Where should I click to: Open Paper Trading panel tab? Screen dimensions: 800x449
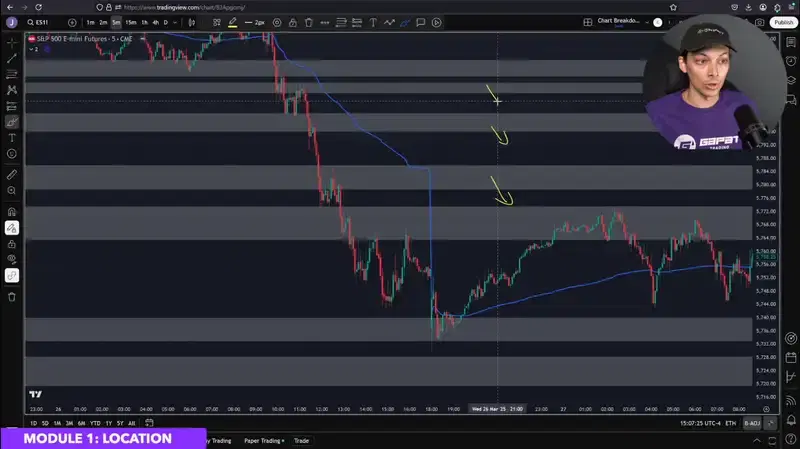click(264, 441)
